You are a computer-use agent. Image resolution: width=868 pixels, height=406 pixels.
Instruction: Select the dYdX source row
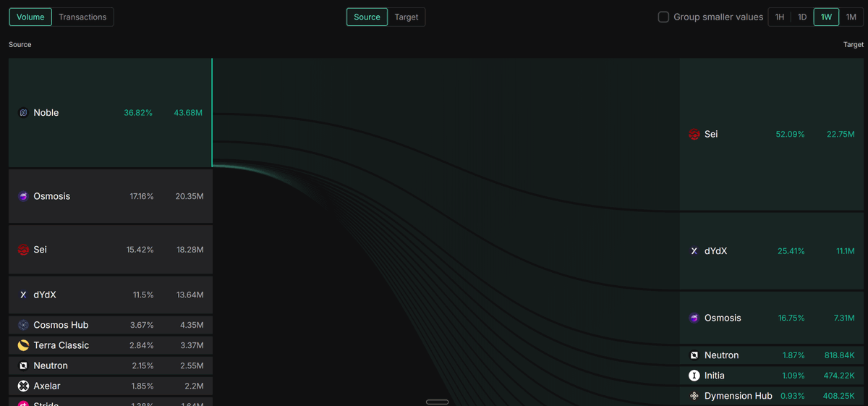tap(111, 295)
